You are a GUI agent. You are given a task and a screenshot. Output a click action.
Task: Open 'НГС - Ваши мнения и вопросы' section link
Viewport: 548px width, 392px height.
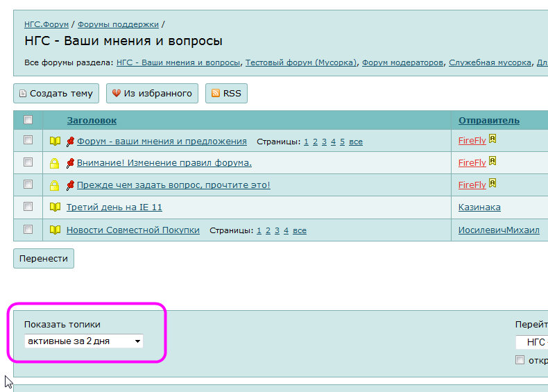click(178, 62)
